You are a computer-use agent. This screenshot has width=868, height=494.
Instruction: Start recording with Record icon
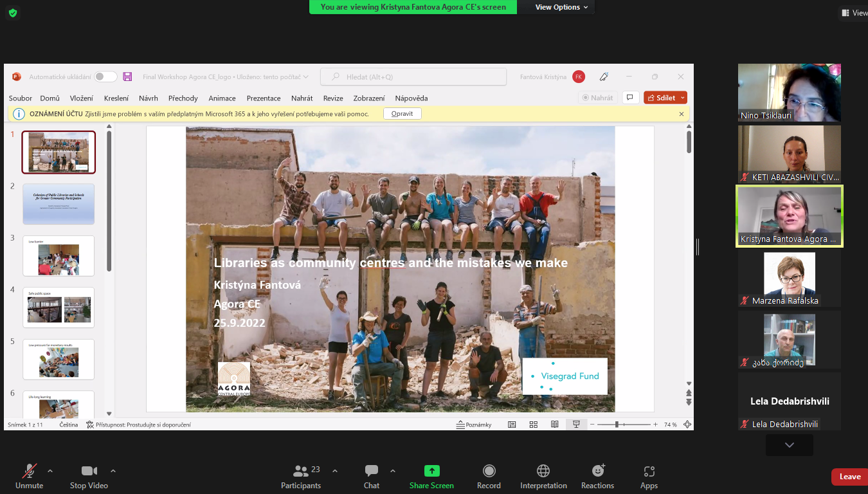coord(489,471)
